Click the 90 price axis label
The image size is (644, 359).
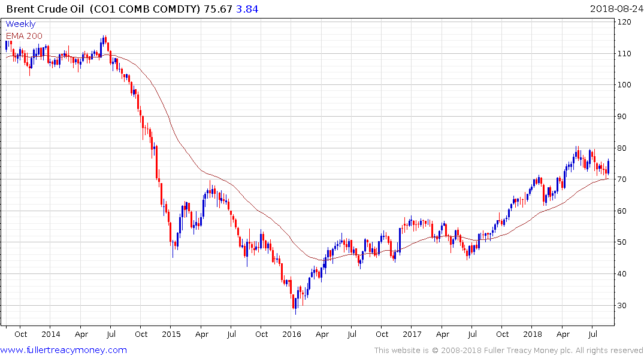[x=622, y=116]
